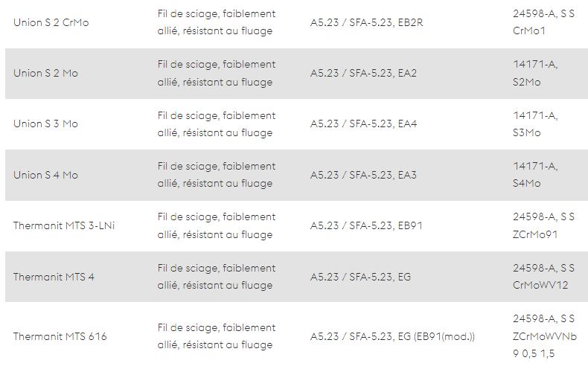Select the A5.23 / SFA-5.23, EA2 cell

point(363,73)
